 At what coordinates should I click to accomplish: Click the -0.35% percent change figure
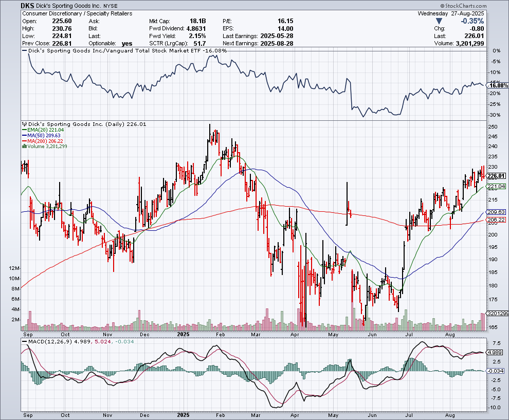(x=472, y=21)
